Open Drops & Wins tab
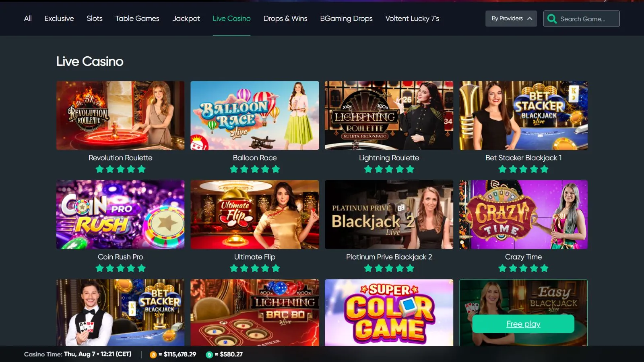The image size is (644, 362). (x=285, y=19)
